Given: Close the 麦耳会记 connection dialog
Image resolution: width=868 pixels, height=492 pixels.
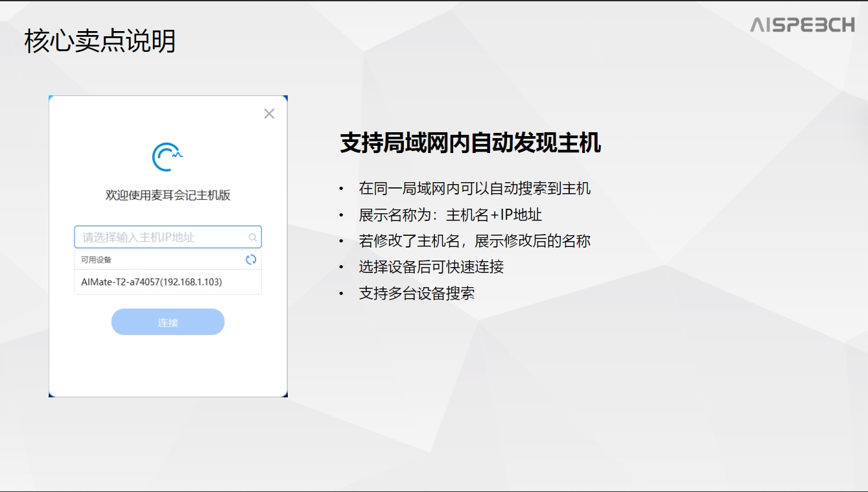Looking at the screenshot, I should pyautogui.click(x=269, y=114).
